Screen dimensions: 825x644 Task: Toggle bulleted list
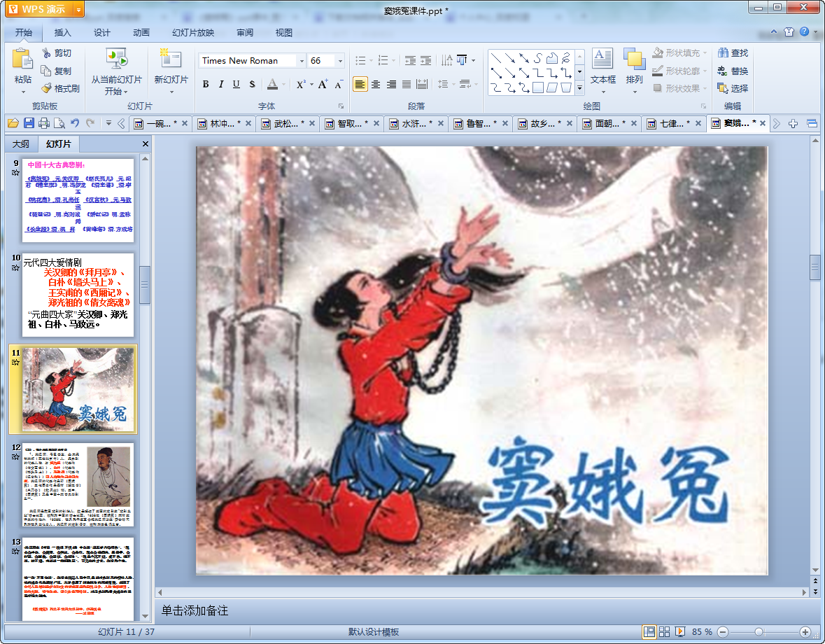[x=360, y=60]
